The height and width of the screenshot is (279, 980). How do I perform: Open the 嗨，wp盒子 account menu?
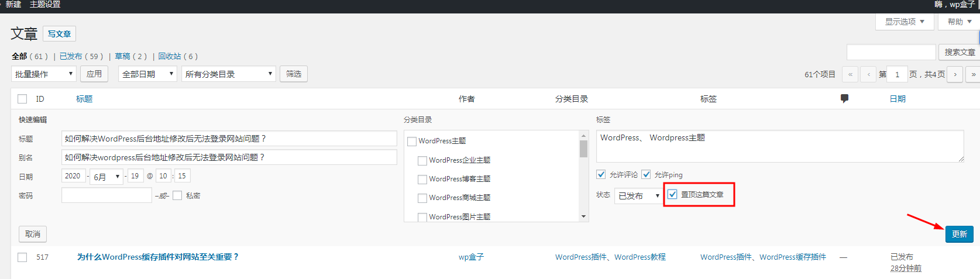pyautogui.click(x=955, y=5)
